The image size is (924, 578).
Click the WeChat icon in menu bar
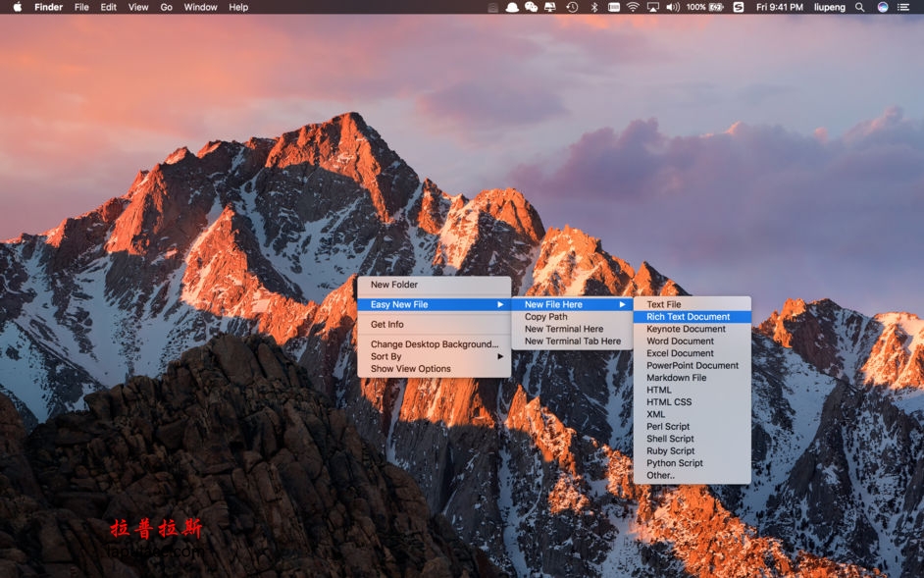point(531,7)
